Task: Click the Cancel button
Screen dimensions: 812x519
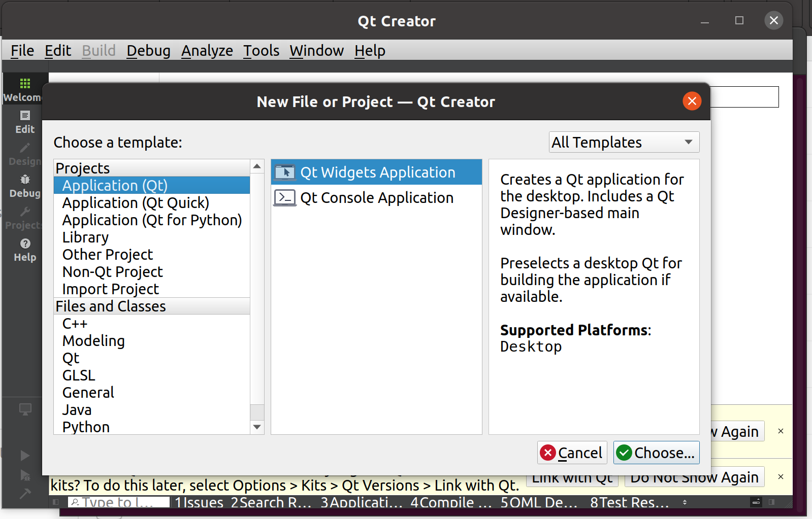Action: (x=572, y=453)
